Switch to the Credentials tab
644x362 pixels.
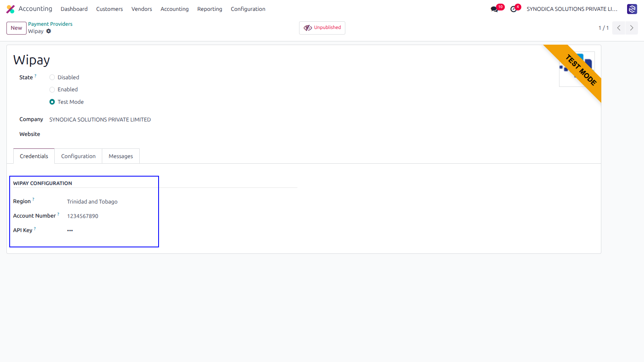tap(34, 156)
